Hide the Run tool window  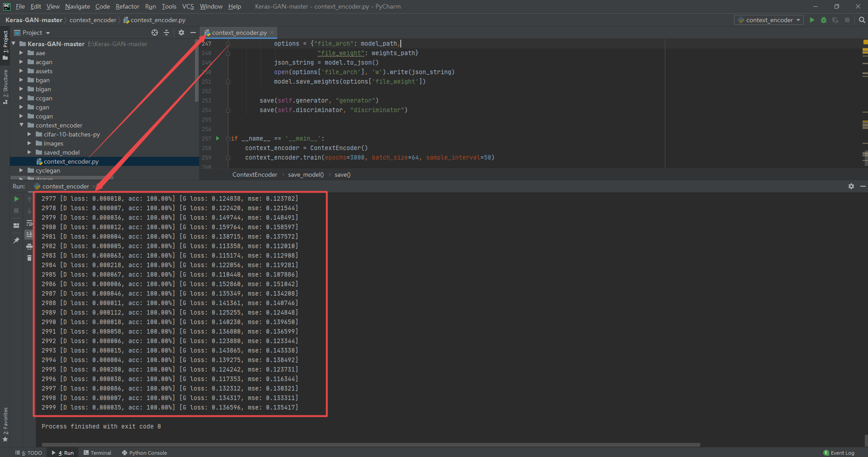pos(863,186)
